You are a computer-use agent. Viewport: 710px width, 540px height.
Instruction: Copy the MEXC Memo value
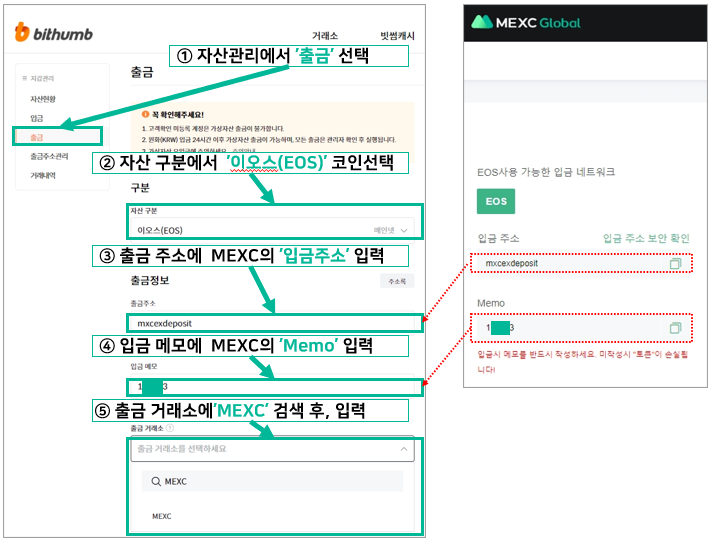pyautogui.click(x=675, y=327)
